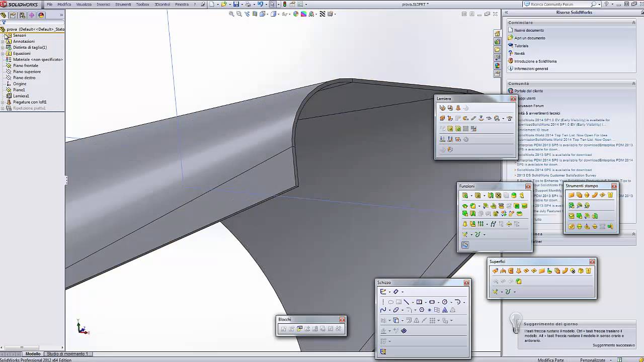Collapse the Cominciare section
644x362 pixels.
tap(634, 23)
